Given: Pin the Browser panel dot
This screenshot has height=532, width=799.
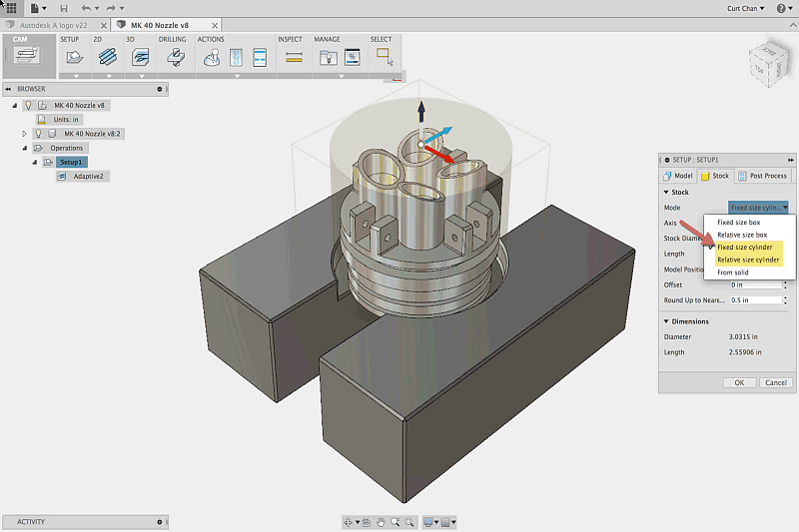Looking at the screenshot, I should (160, 89).
